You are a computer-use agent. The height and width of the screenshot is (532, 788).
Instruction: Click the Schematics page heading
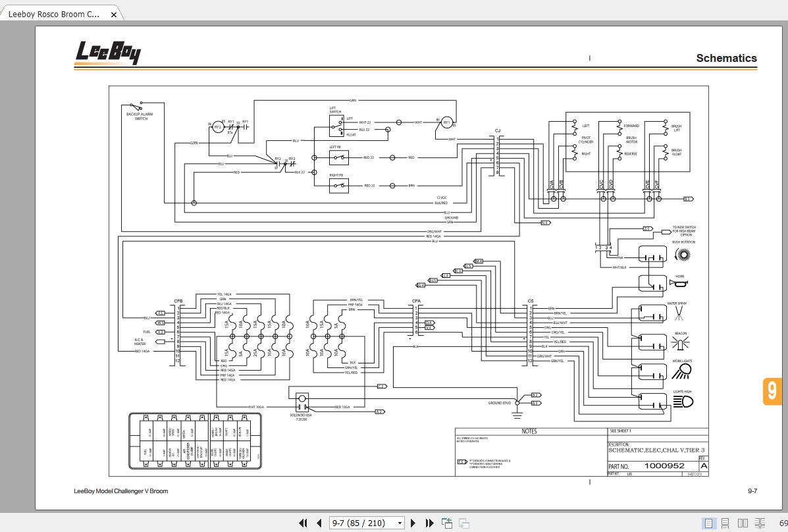coord(726,58)
